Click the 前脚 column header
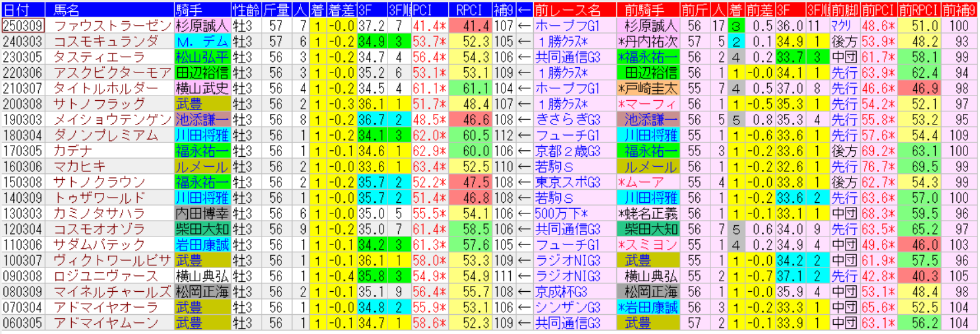 [844, 9]
